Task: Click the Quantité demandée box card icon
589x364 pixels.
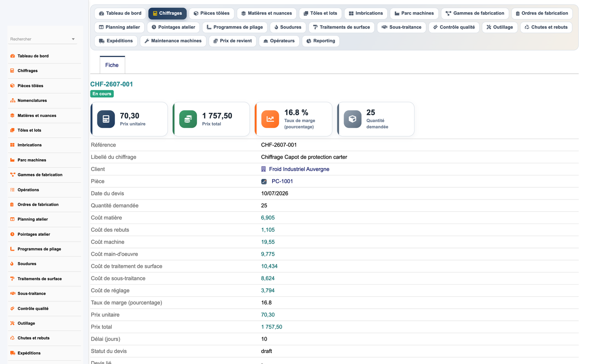Action: click(x=353, y=119)
